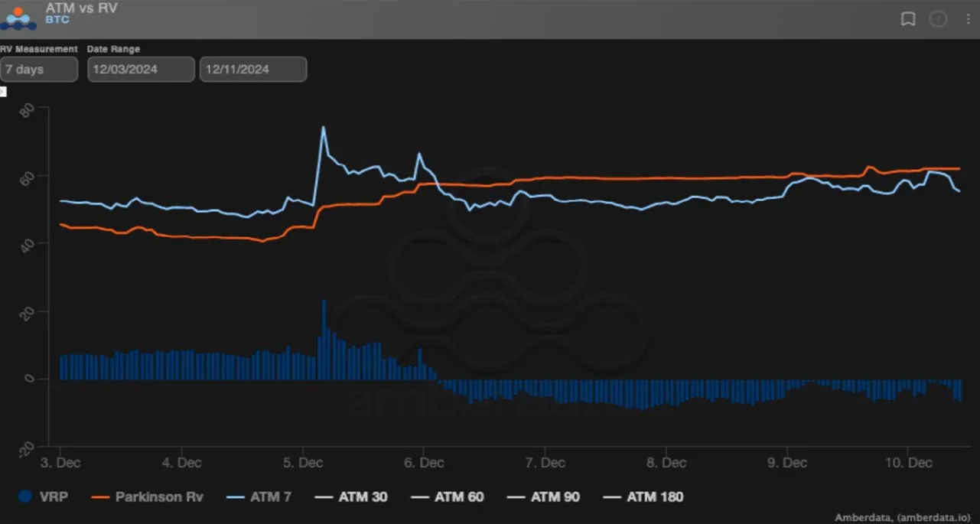
Task: Click the 3. Dec axis label
Action: pyautogui.click(x=60, y=463)
